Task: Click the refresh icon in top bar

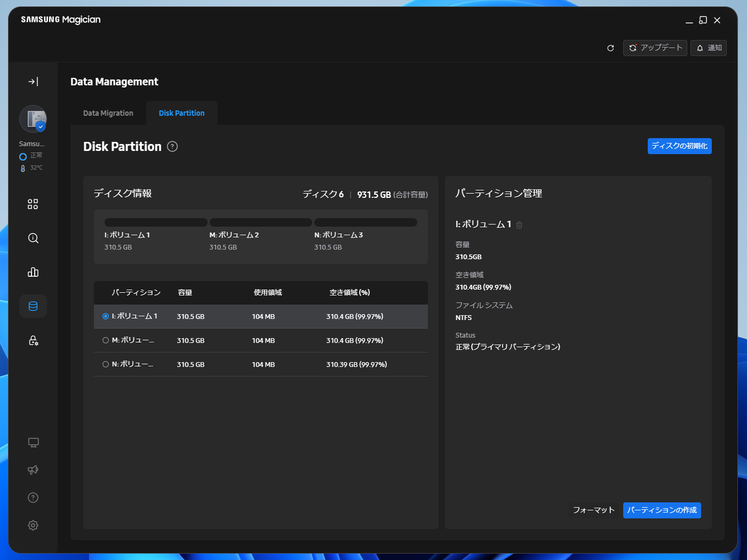Action: point(610,48)
